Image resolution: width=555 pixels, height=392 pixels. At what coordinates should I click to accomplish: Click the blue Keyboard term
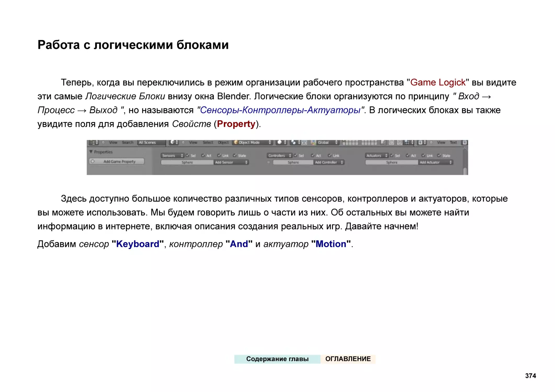[138, 244]
